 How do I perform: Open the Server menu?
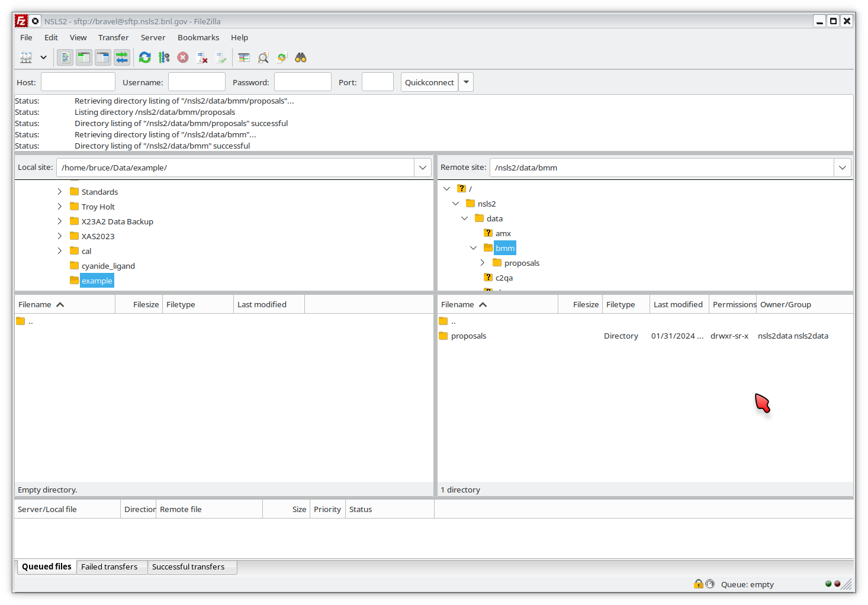[153, 37]
